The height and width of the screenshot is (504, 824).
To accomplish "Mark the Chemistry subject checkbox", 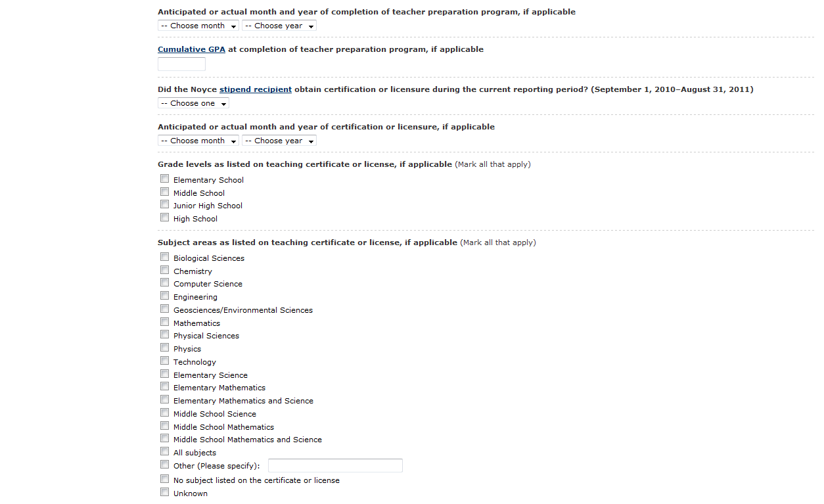I will (164, 270).
